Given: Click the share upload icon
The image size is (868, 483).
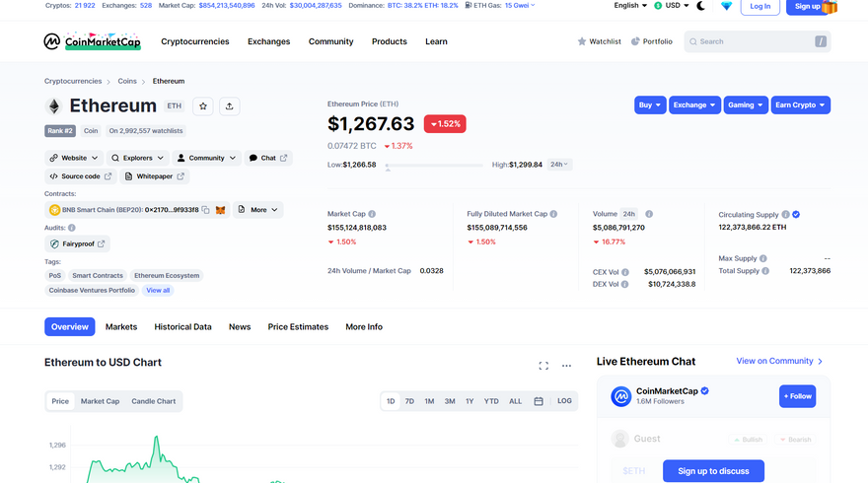Looking at the screenshot, I should point(229,106).
